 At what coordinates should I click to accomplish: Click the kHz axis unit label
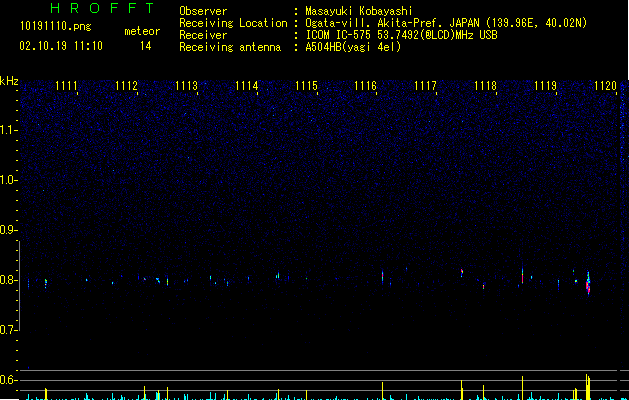(9, 81)
